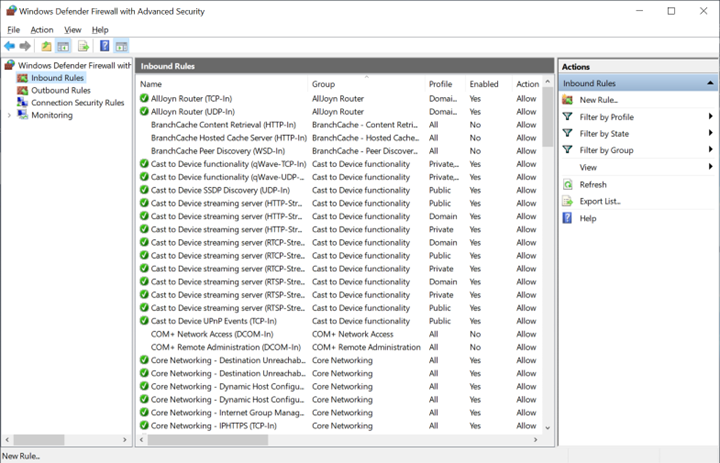The width and height of the screenshot is (720, 463).
Task: Click the Export List toolbar icon
Action: click(83, 46)
